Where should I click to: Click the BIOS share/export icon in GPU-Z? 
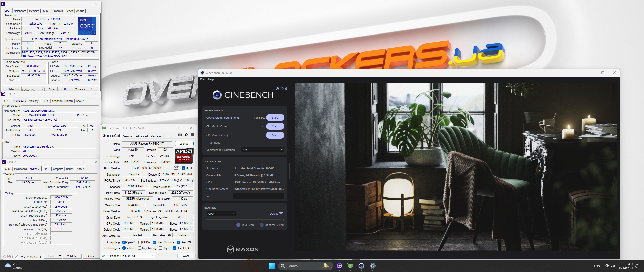[x=176, y=168]
